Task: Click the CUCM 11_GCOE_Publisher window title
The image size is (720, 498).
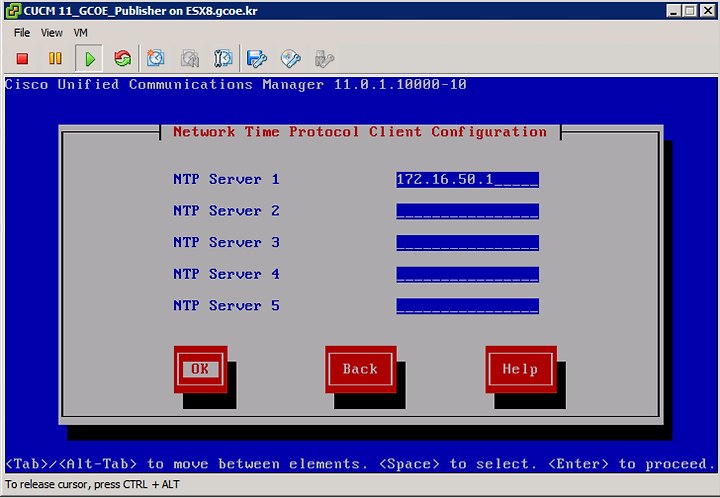Action: 140,11
